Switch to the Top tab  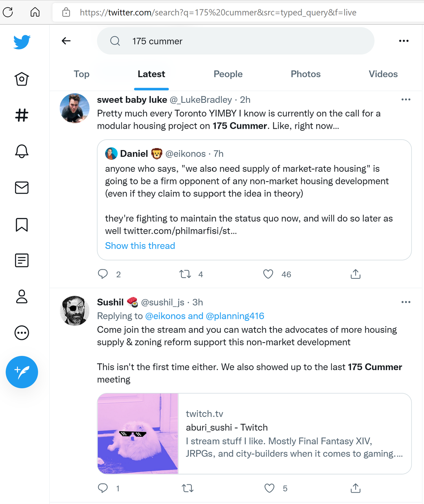pos(82,74)
